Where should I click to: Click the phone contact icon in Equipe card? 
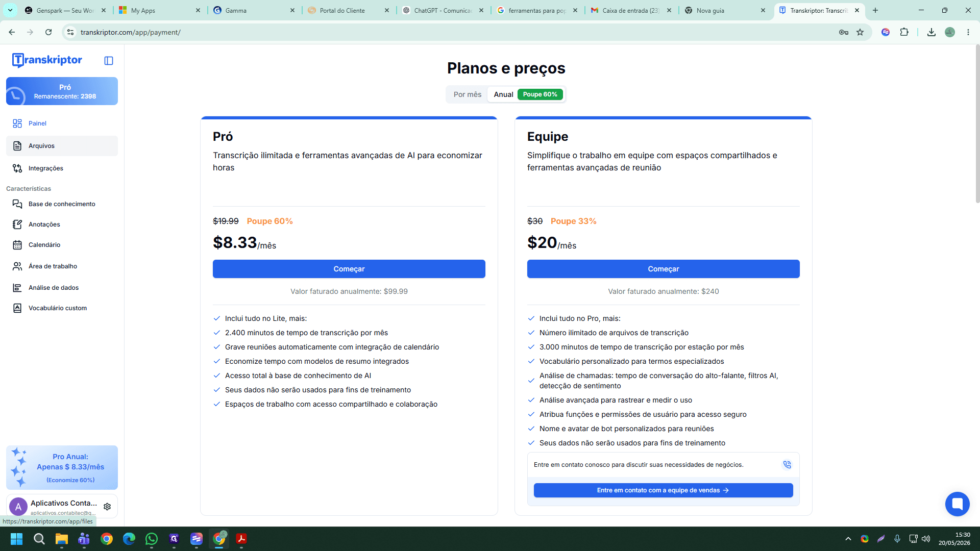[x=787, y=465]
